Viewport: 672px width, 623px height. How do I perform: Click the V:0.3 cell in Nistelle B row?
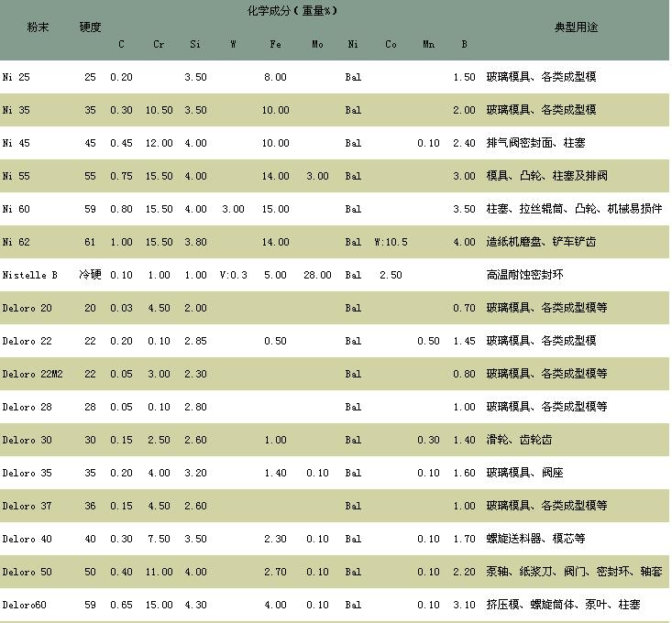[x=233, y=275]
